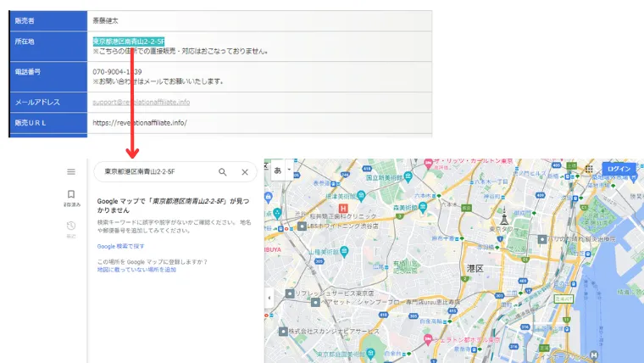Open the Saved (保存済み) bookmark icon
This screenshot has width=644, height=363.
coord(71,195)
